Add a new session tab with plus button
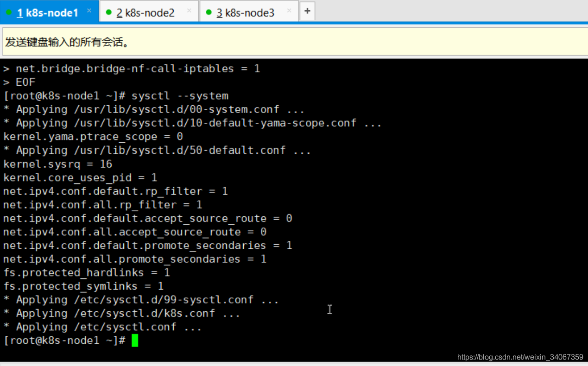 tap(307, 11)
